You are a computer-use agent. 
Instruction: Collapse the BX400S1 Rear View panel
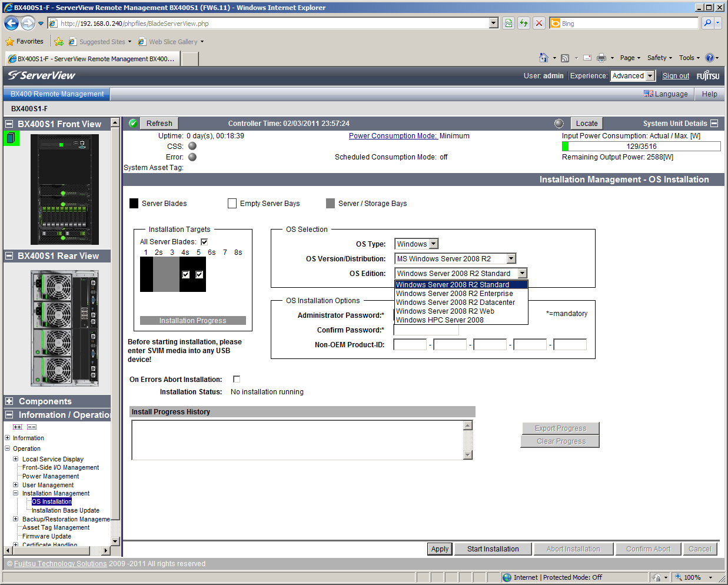click(9, 256)
